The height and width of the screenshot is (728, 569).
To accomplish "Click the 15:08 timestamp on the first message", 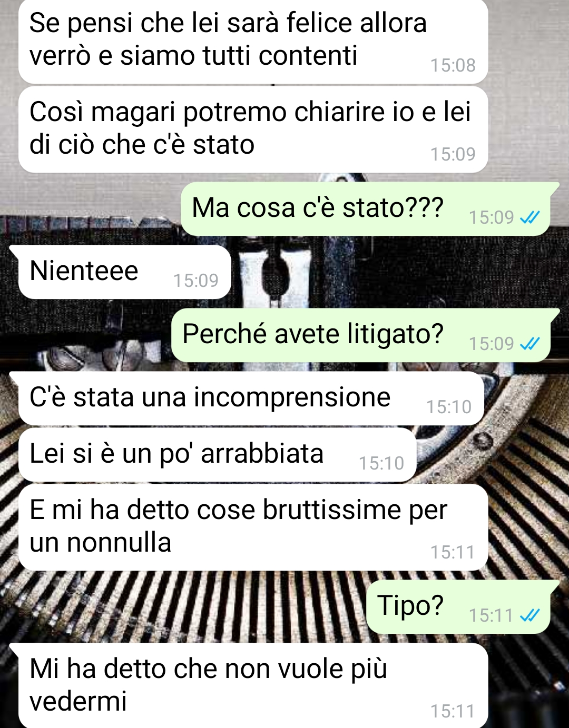I will tap(453, 65).
